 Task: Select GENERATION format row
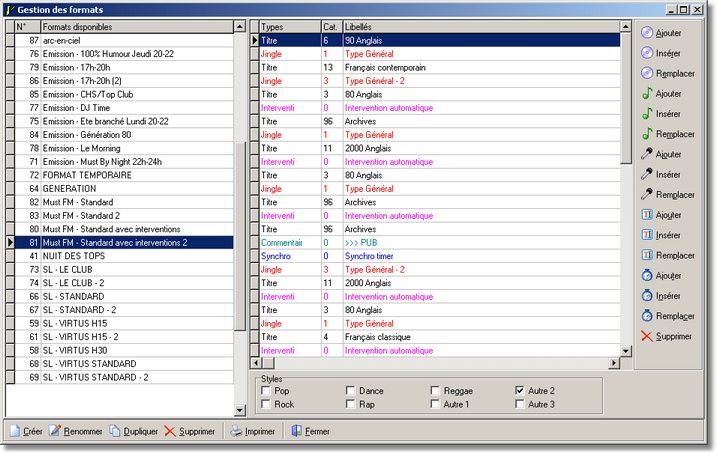click(x=124, y=188)
